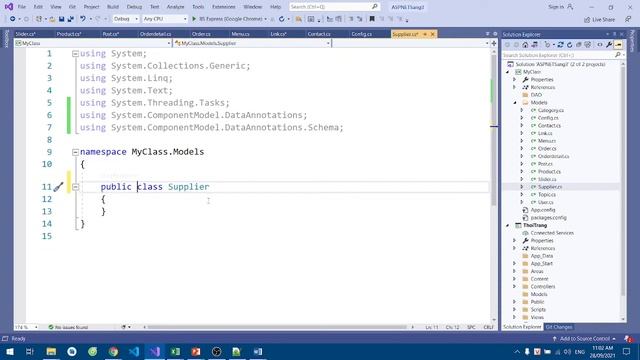The height and width of the screenshot is (360, 640).
Task: Switch to the Git Changes tab
Action: pyautogui.click(x=559, y=327)
